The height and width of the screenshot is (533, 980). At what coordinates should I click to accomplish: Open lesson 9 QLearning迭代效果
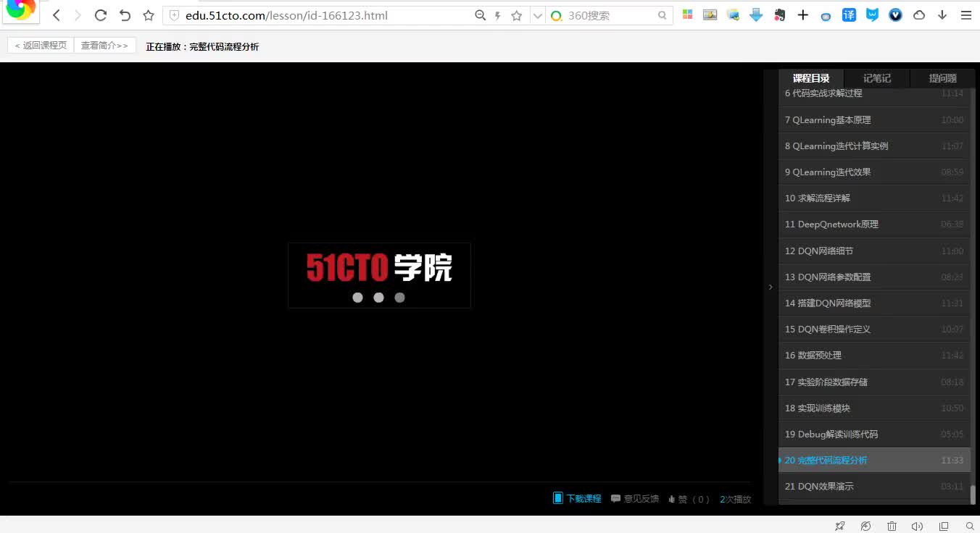pyautogui.click(x=874, y=172)
